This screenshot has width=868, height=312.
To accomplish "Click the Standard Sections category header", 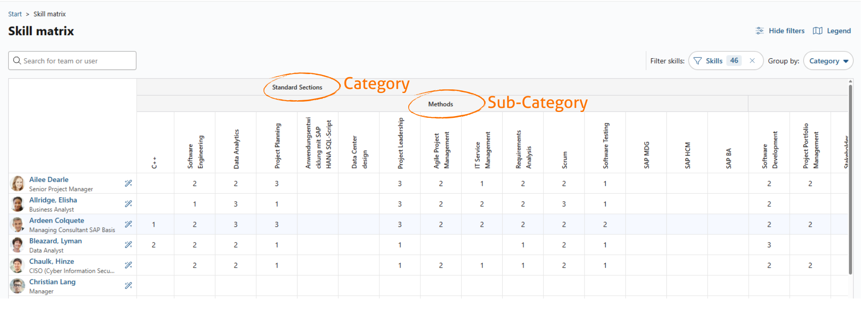I will (x=297, y=87).
